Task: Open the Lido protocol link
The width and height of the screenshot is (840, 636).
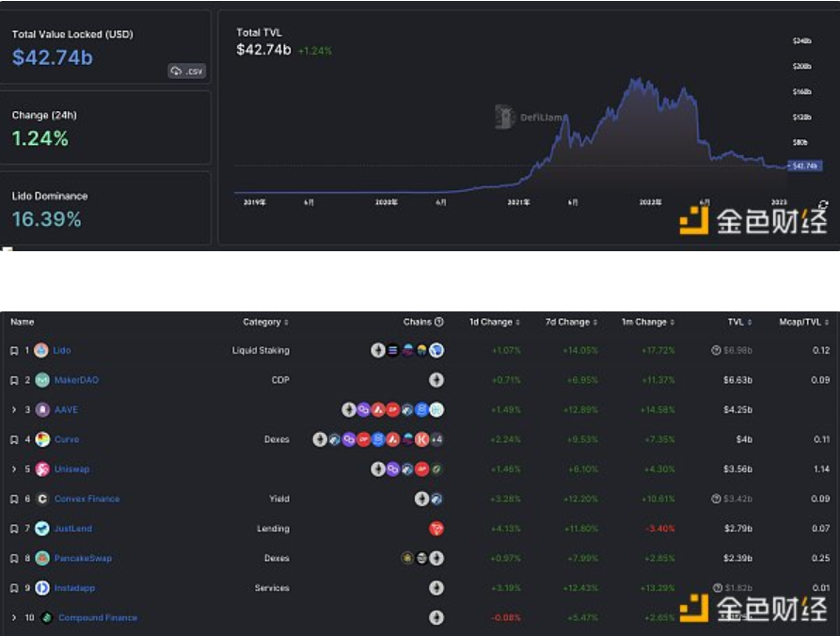Action: pos(61,350)
